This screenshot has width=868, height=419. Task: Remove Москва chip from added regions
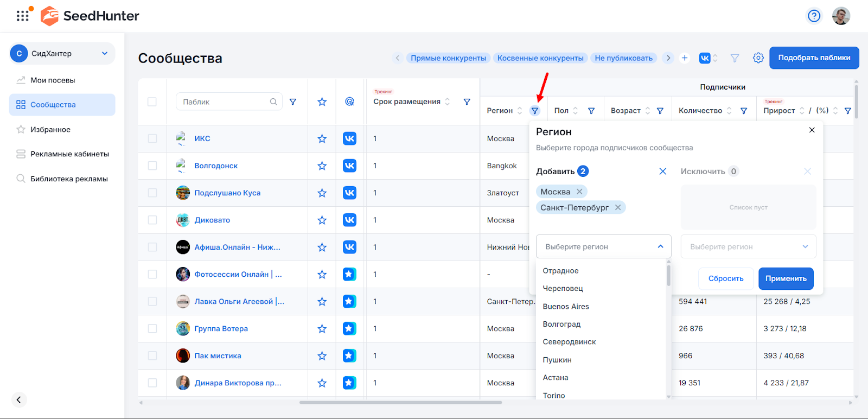click(579, 192)
